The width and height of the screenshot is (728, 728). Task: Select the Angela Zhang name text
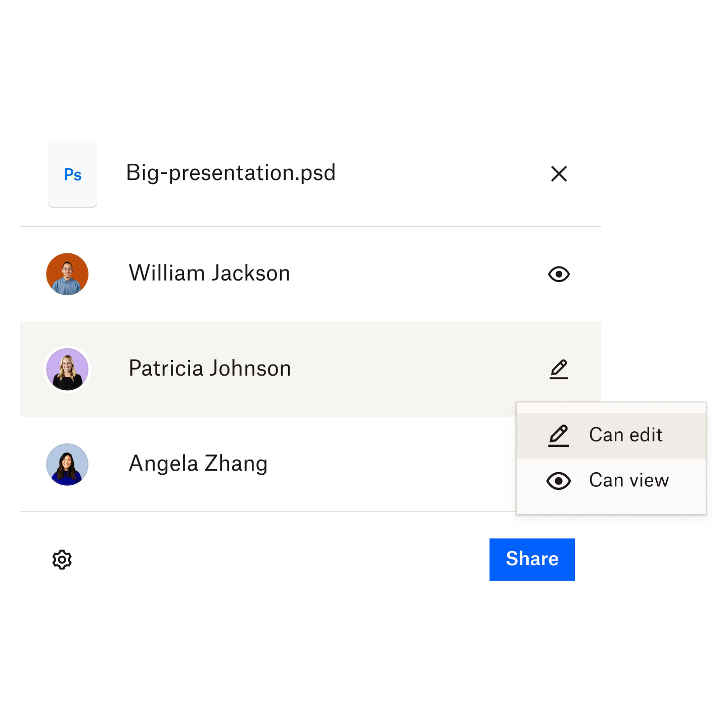click(x=198, y=464)
